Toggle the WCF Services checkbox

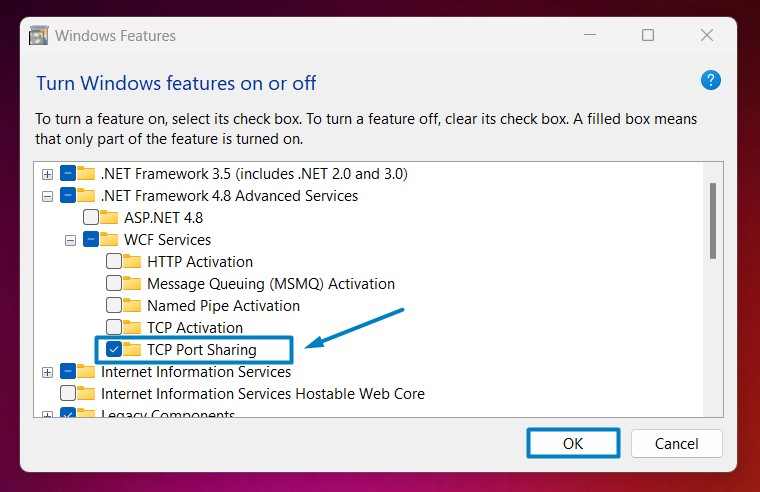click(x=91, y=239)
